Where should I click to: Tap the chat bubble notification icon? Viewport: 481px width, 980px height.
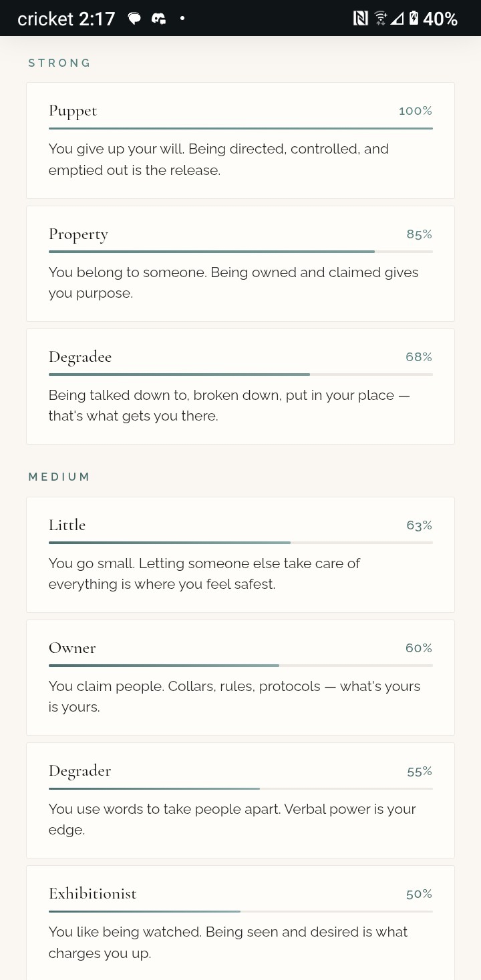(x=134, y=19)
